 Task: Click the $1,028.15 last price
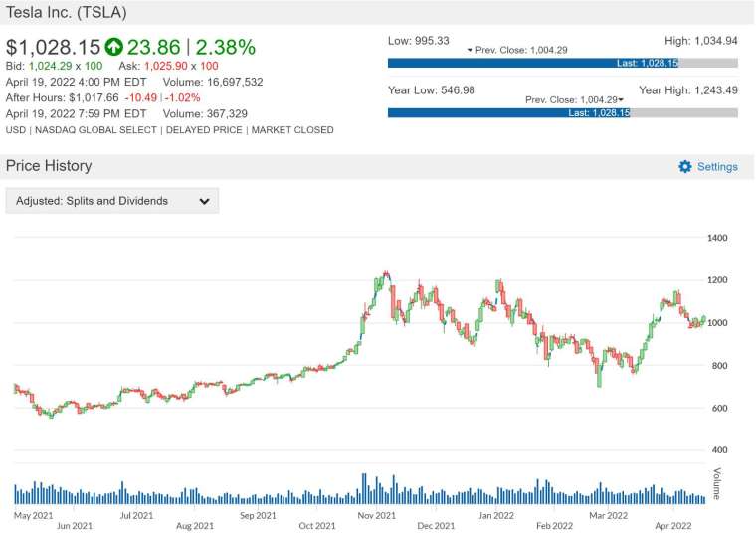coord(53,47)
